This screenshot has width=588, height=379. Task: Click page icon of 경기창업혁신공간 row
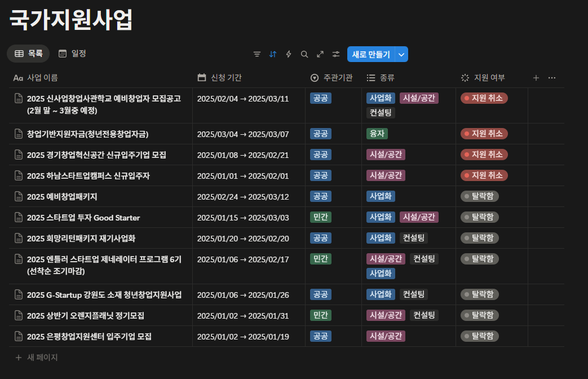19,155
